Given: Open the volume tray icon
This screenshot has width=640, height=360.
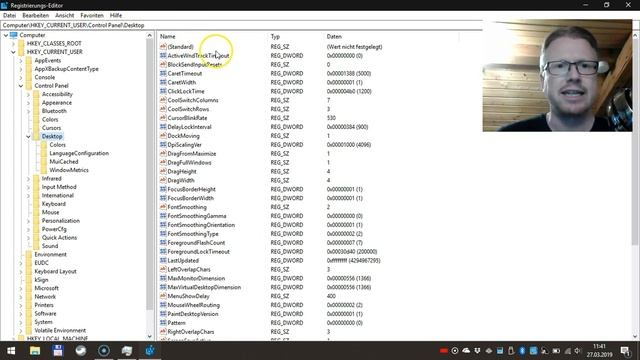Looking at the screenshot, I should pos(578,351).
